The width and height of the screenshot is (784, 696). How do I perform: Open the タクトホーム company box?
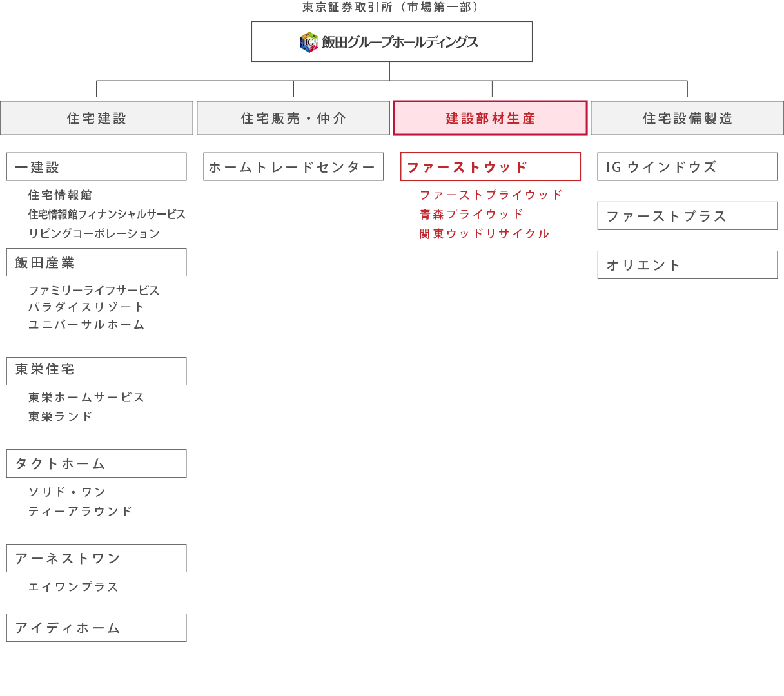coord(97,463)
